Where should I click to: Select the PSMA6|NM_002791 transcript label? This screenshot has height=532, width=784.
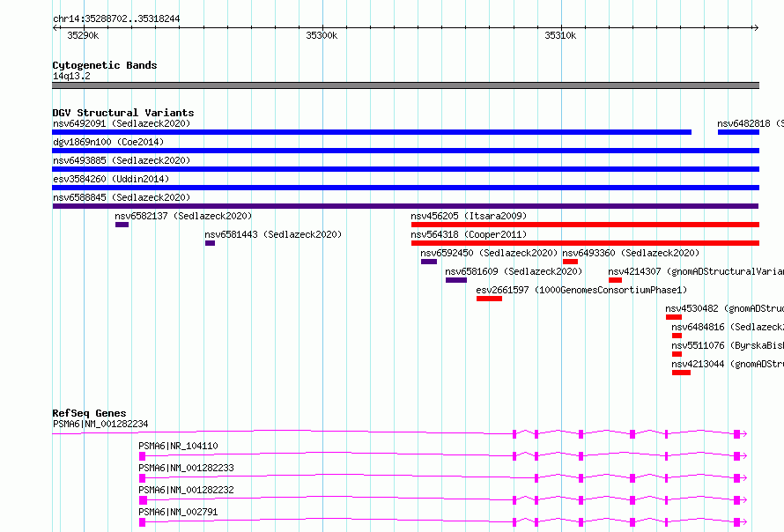coord(179,512)
